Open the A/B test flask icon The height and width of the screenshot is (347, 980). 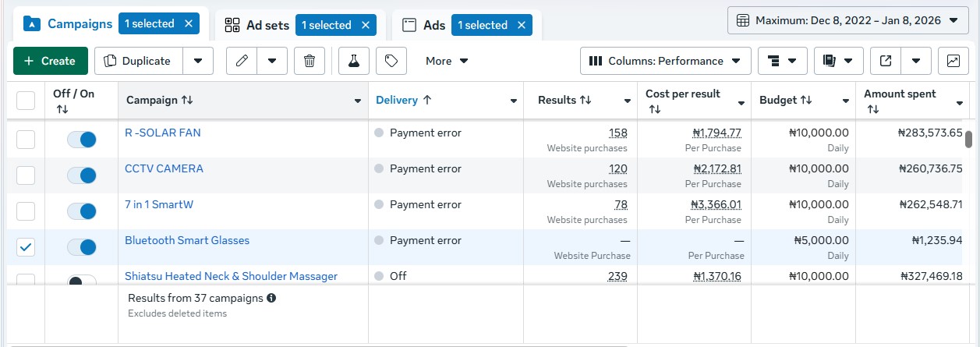point(354,61)
